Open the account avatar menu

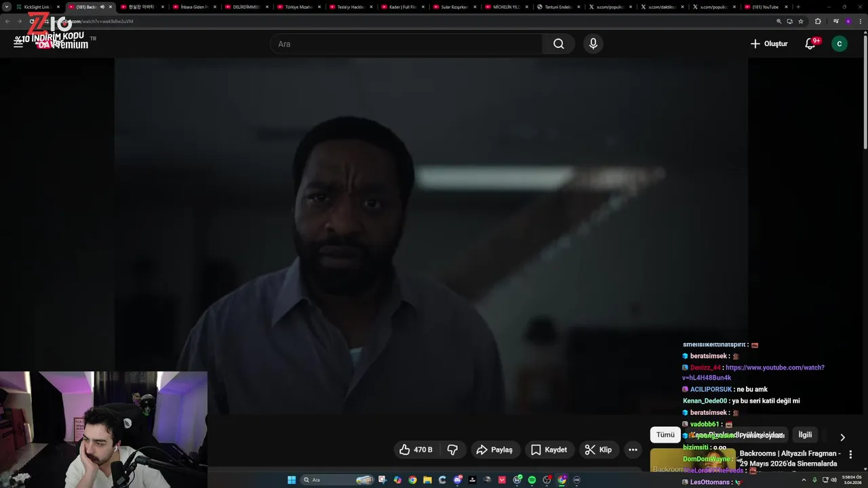840,44
